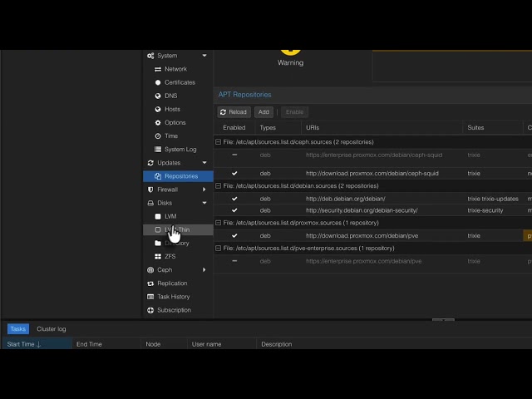
Task: Click the Repositories files icon
Action: 158,176
